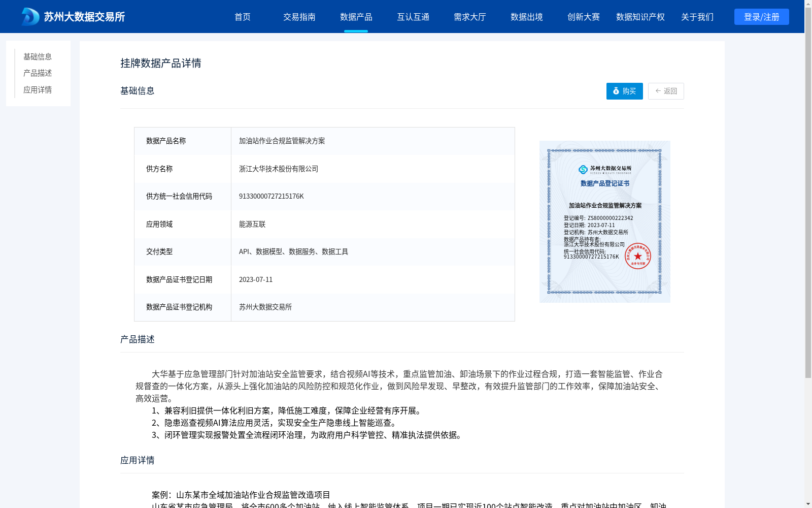
Task: Click the page vertical scrollbar thumb
Action: pos(808,193)
